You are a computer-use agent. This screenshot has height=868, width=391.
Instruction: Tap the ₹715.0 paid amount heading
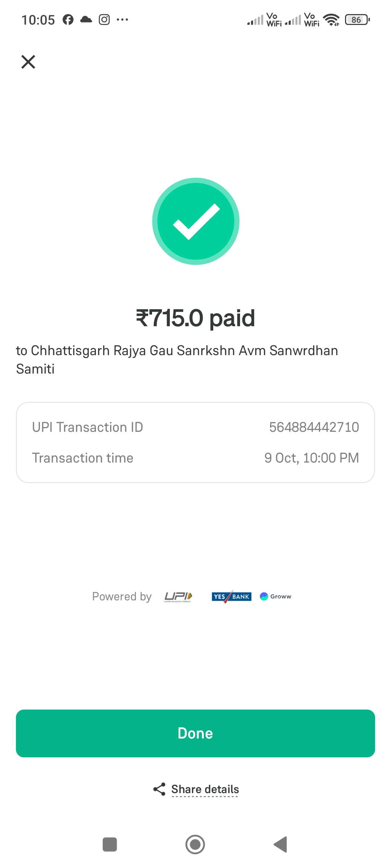(x=195, y=318)
